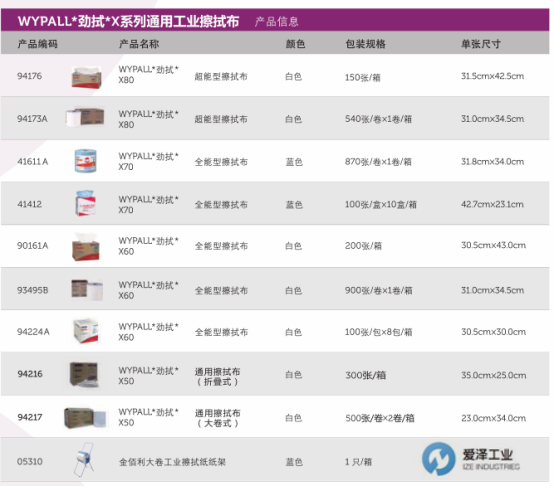Click the 94217 X50 large roll image
The width and height of the screenshot is (554, 487).
coord(85,417)
